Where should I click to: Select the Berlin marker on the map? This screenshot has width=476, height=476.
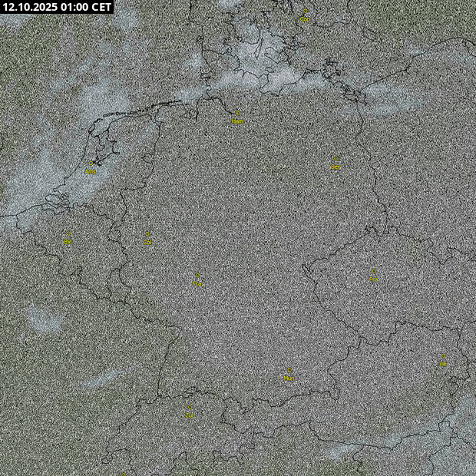(336, 163)
